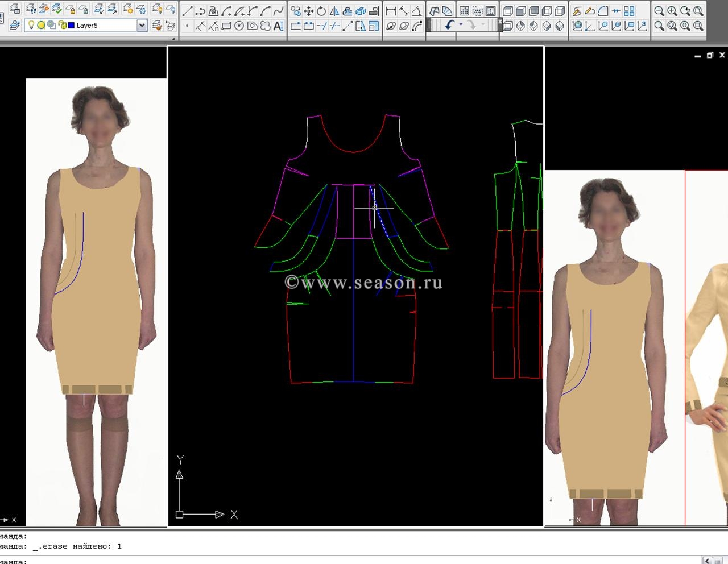Image resolution: width=728 pixels, height=564 pixels.
Task: Click the Undo arrow button
Action: (450, 26)
